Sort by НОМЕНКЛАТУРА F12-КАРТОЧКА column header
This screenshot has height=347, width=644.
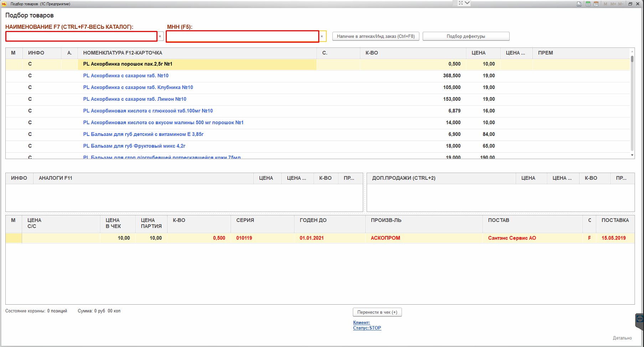pos(123,53)
